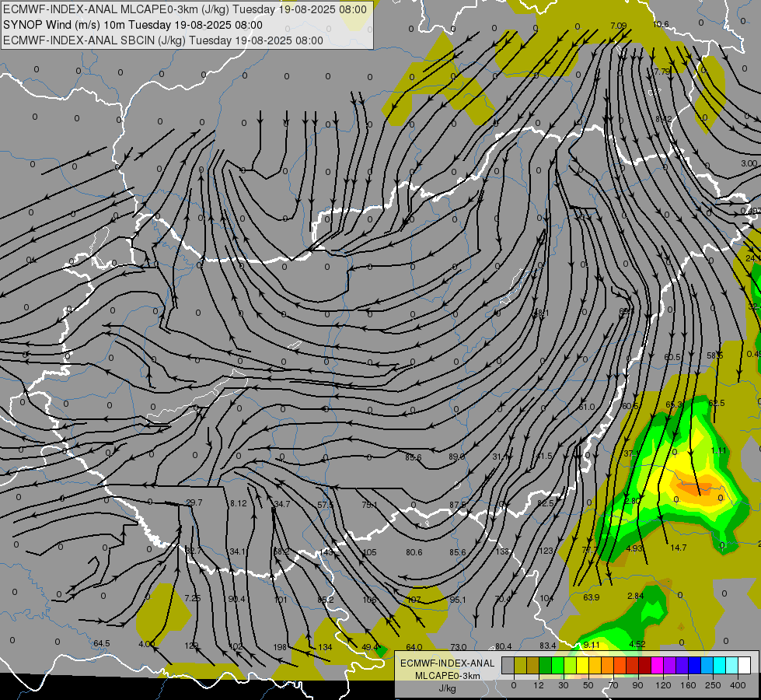Click the 7.25 value on the map
Screen dimensions: 761x700
[x=193, y=598]
